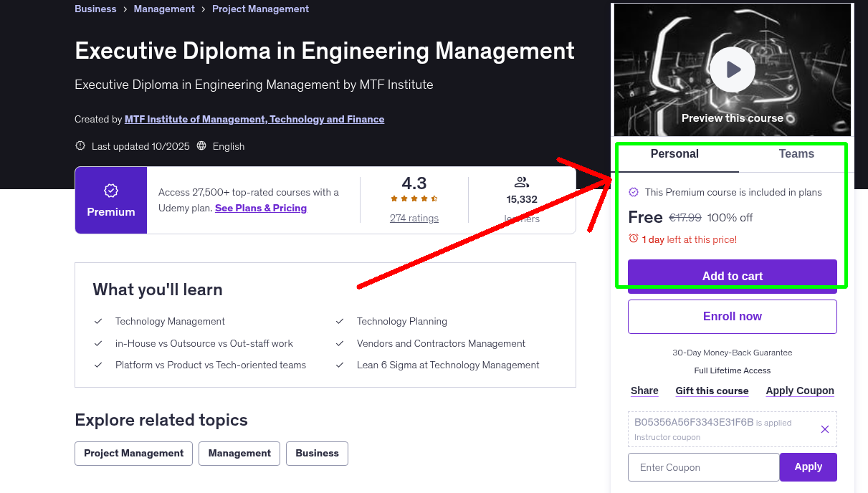Add the course to cart
This screenshot has height=493, width=868.
[732, 275]
